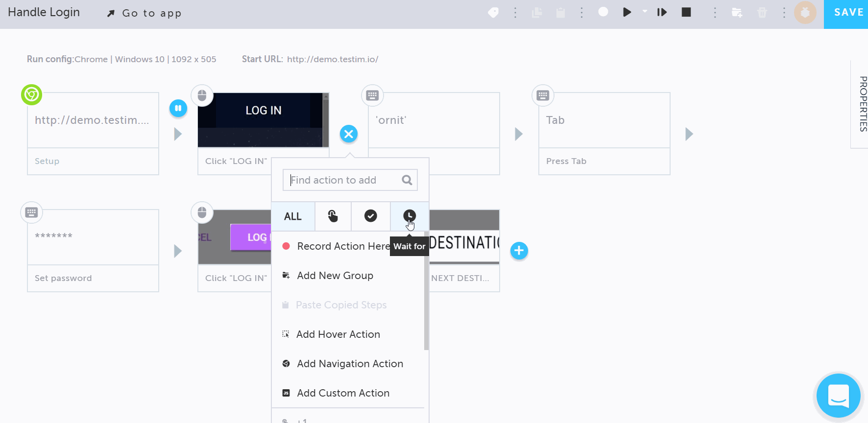The width and height of the screenshot is (868, 423).
Task: Open the run options dropdown arrow
Action: [x=645, y=11]
